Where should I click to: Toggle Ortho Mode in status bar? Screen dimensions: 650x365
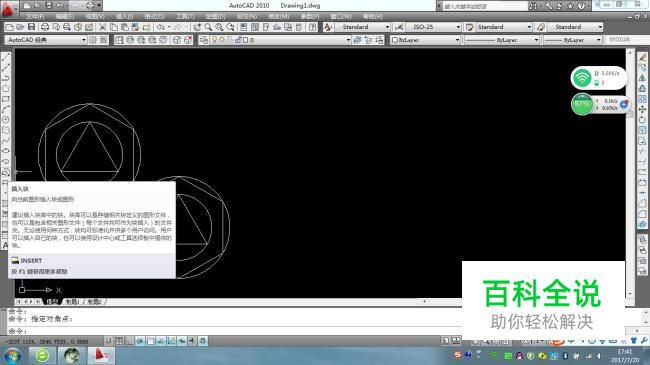click(x=129, y=341)
